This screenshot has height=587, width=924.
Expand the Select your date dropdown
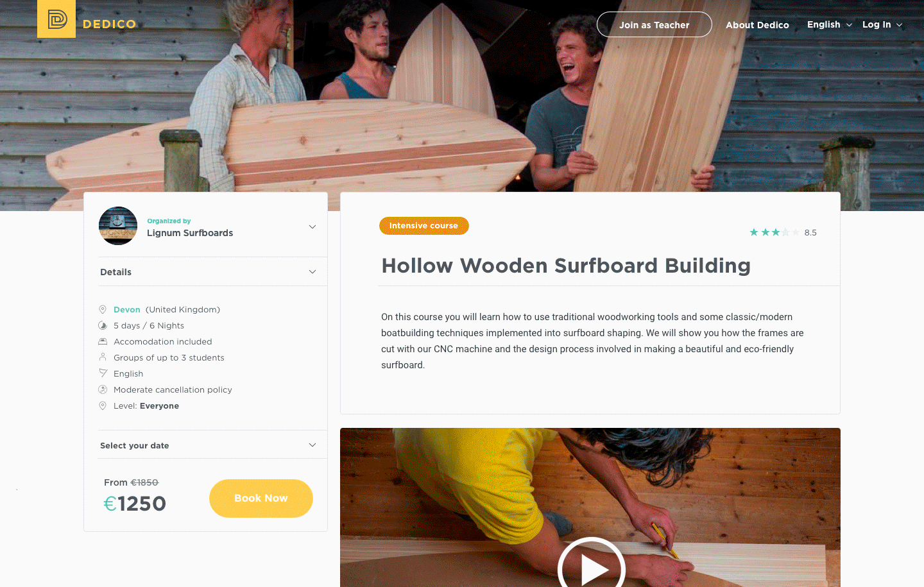coord(312,445)
